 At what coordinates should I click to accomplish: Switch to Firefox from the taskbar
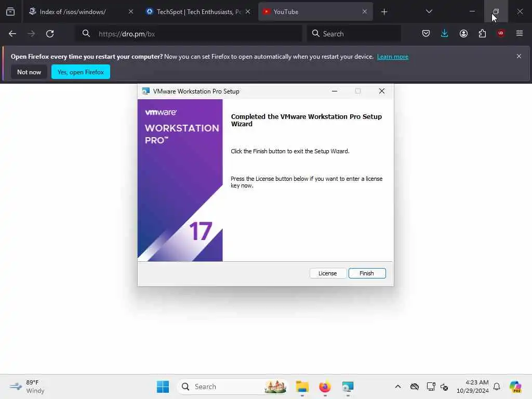point(325,387)
